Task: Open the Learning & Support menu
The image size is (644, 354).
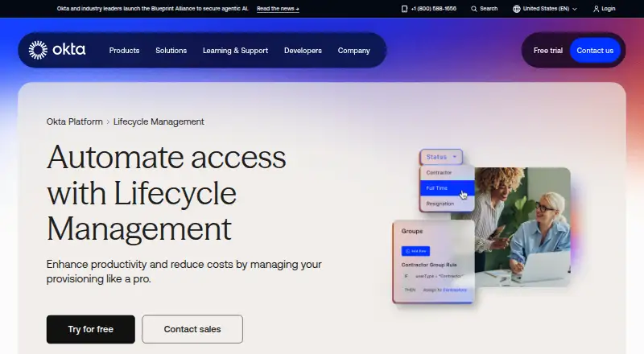Action: (x=235, y=51)
